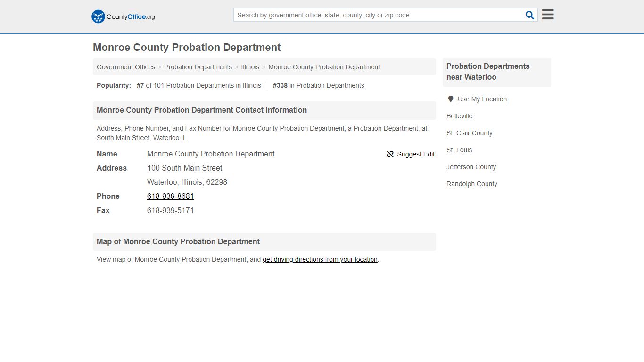Open Monroe County Probation Department breadcrumb
The height and width of the screenshot is (362, 644).
pos(324,67)
